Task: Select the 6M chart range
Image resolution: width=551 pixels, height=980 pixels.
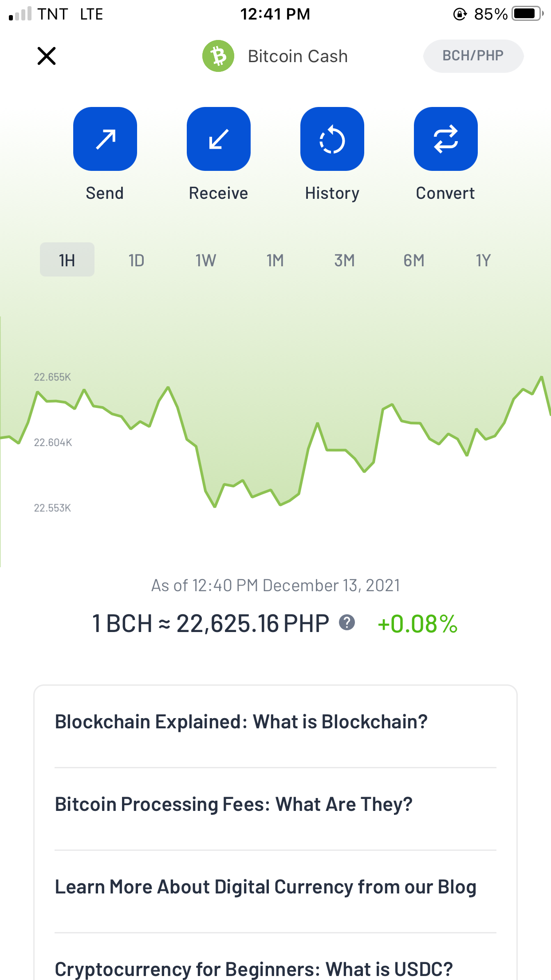Action: pyautogui.click(x=414, y=260)
